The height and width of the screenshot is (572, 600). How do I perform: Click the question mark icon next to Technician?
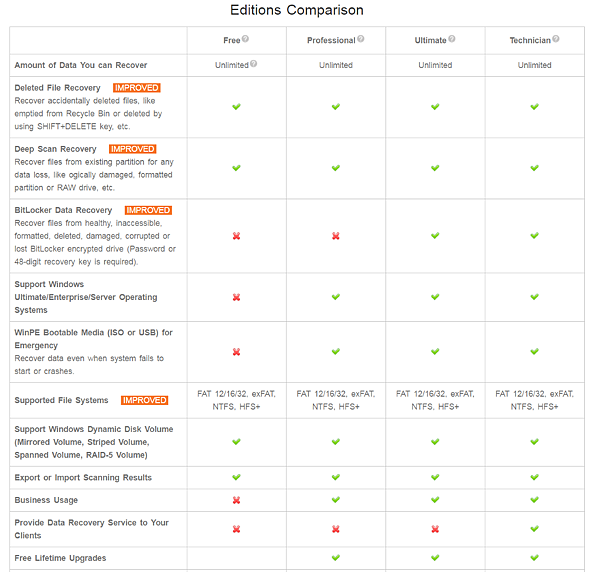pos(556,39)
